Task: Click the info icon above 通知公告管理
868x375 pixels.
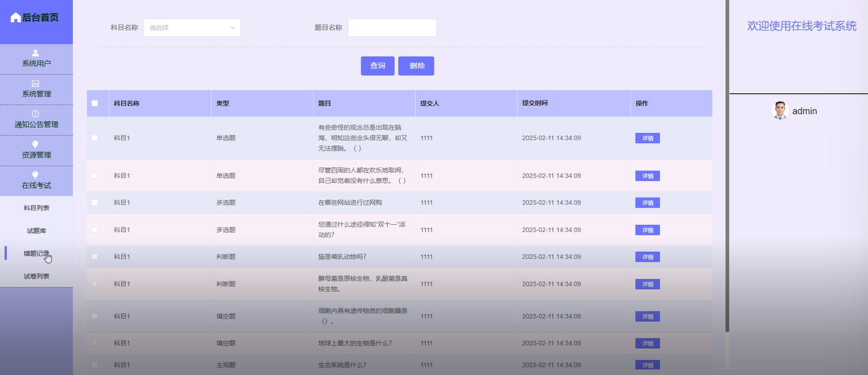Action: [x=35, y=114]
